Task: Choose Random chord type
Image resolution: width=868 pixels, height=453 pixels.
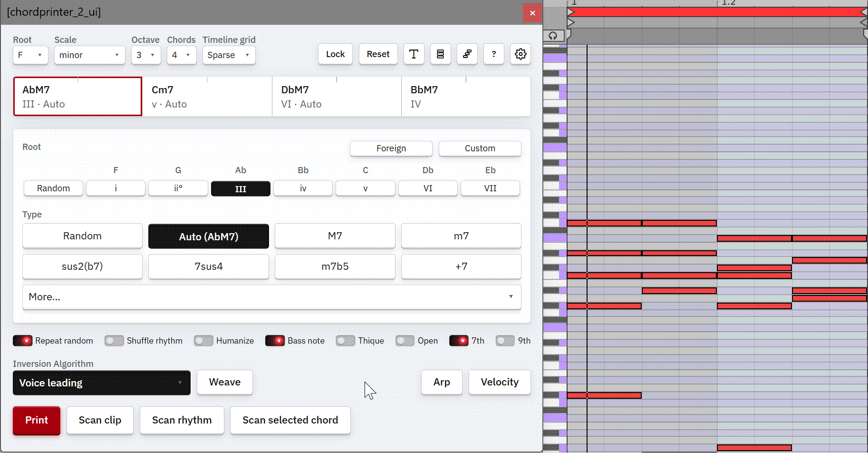Action: point(82,236)
